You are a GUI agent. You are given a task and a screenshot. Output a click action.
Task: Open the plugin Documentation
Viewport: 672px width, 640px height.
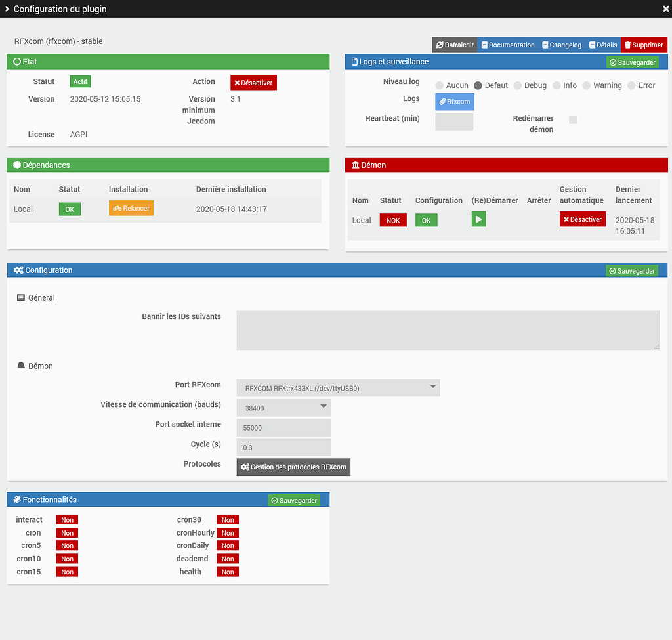pyautogui.click(x=507, y=45)
